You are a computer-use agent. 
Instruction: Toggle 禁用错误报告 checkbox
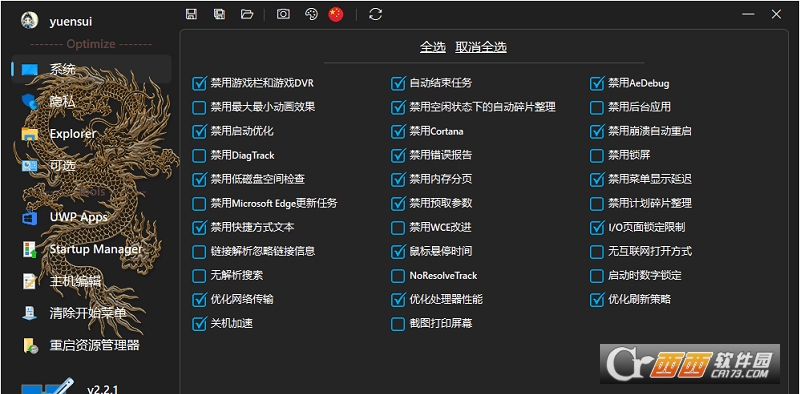click(398, 155)
